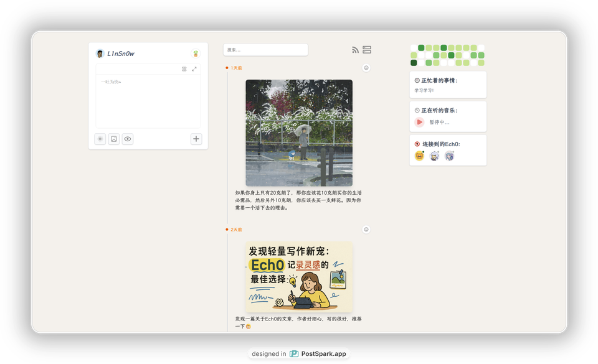Click the 正忙着的事情 heading
The width and height of the screenshot is (598, 364).
click(439, 80)
